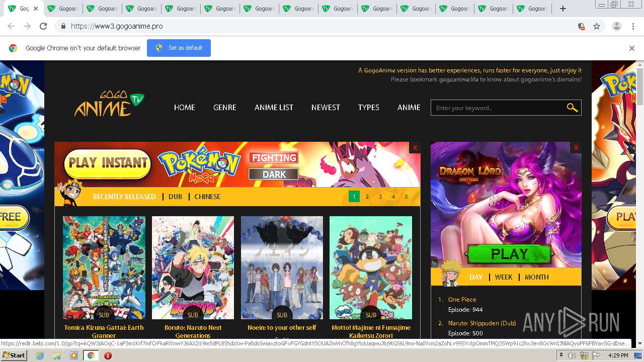Open File Explorer from taskbar
Image resolution: width=644 pixels, height=362 pixels.
pos(57,355)
